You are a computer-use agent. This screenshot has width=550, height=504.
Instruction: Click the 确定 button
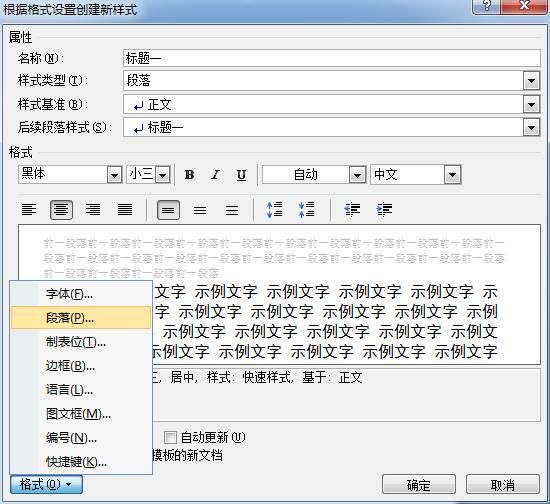click(419, 485)
